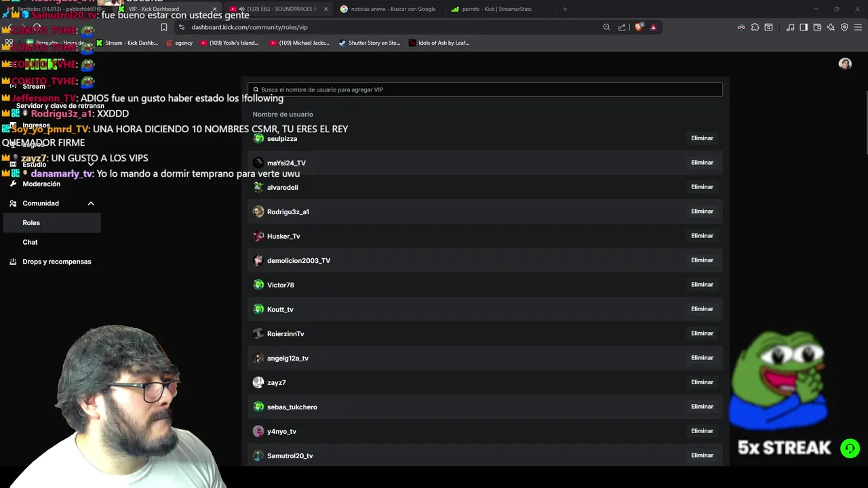Click the share page icon in address bar
The height and width of the screenshot is (488, 868).
pyautogui.click(x=622, y=27)
